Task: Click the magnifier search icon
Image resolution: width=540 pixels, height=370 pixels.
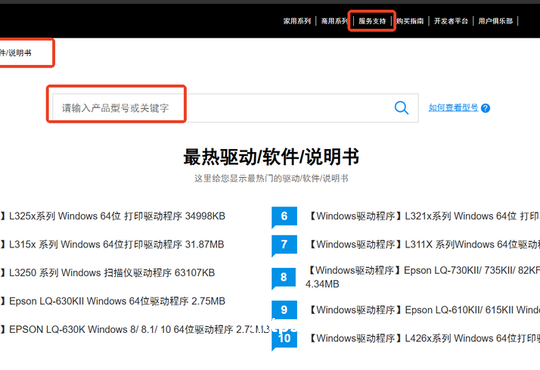Action: click(x=401, y=108)
